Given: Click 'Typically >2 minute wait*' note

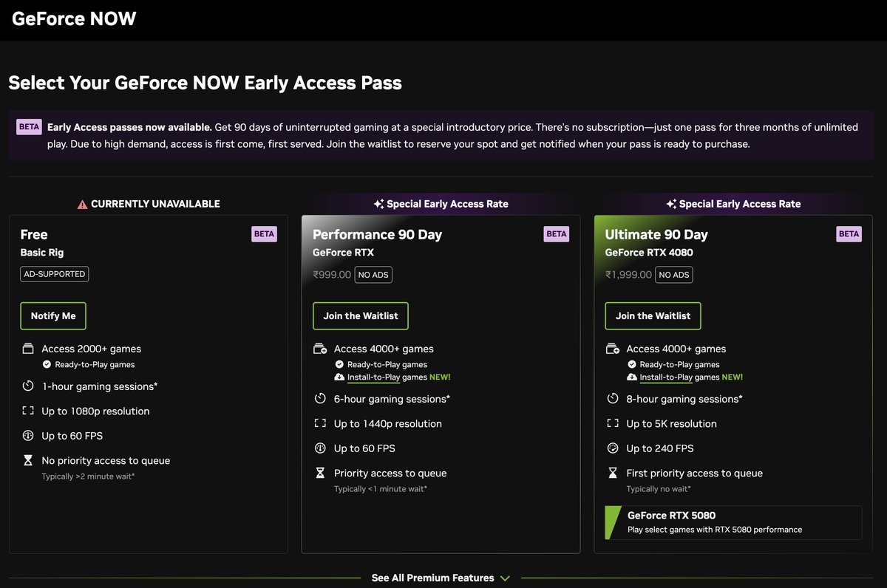Looking at the screenshot, I should coord(88,476).
